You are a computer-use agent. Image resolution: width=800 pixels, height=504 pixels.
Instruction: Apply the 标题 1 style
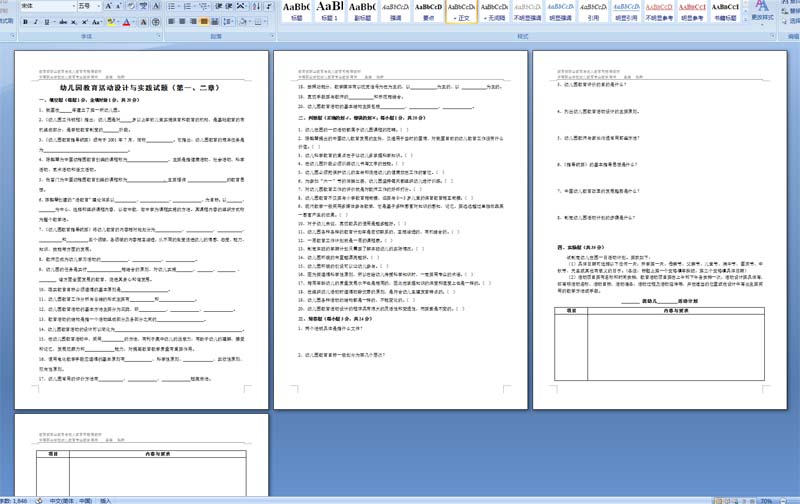pyautogui.click(x=329, y=12)
